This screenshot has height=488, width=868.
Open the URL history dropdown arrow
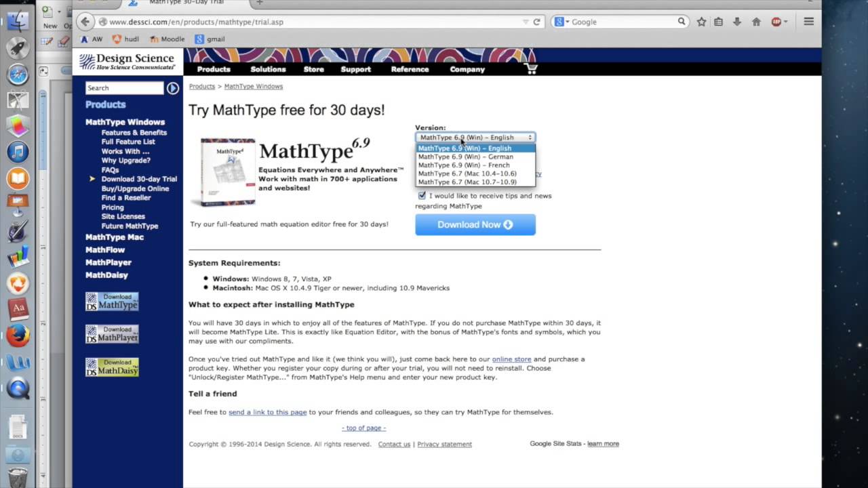pyautogui.click(x=525, y=22)
